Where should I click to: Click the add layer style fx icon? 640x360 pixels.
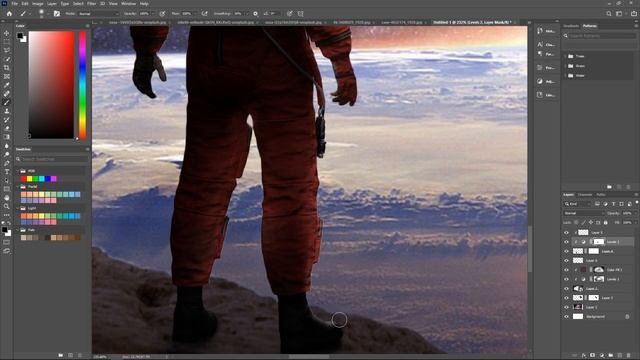point(584,356)
